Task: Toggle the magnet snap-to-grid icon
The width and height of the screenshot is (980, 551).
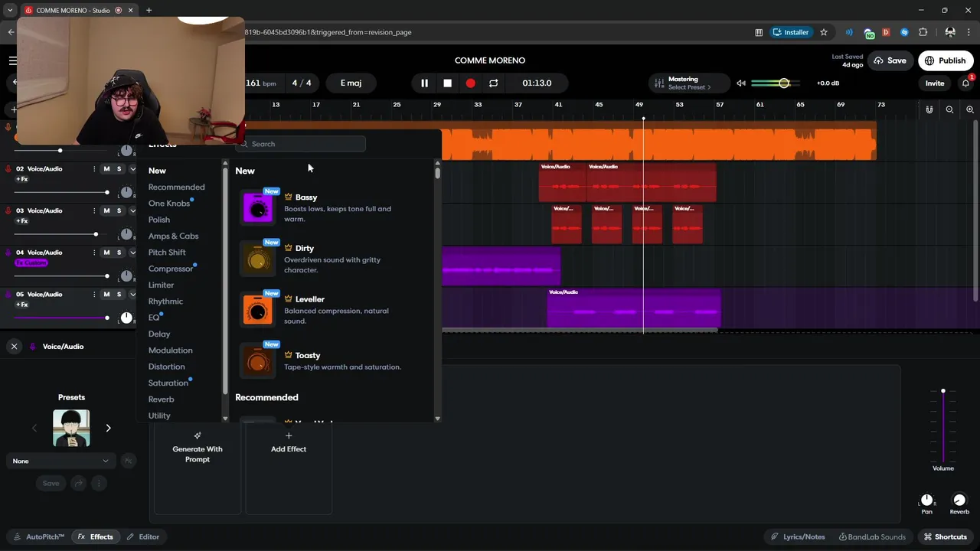Action: pyautogui.click(x=929, y=109)
